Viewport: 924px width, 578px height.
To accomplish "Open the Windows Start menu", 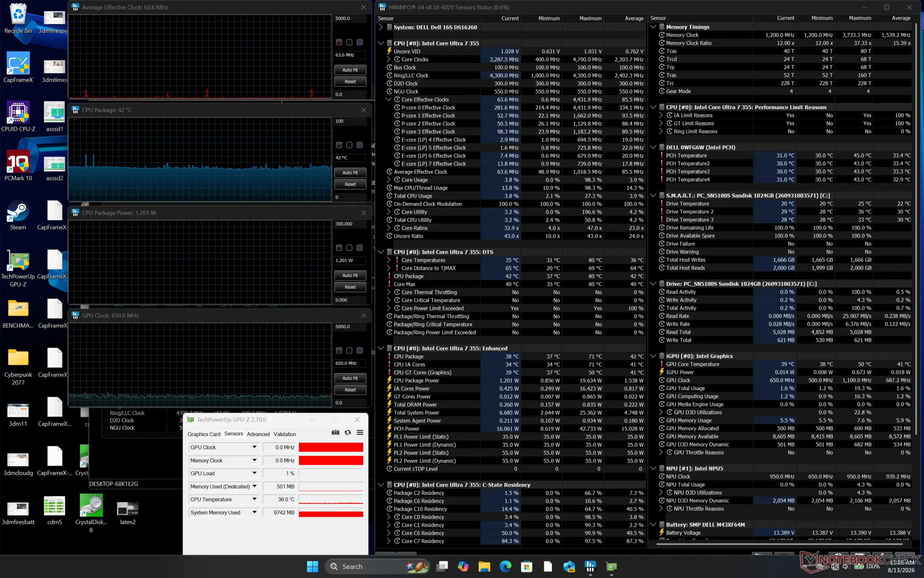I will (x=312, y=566).
